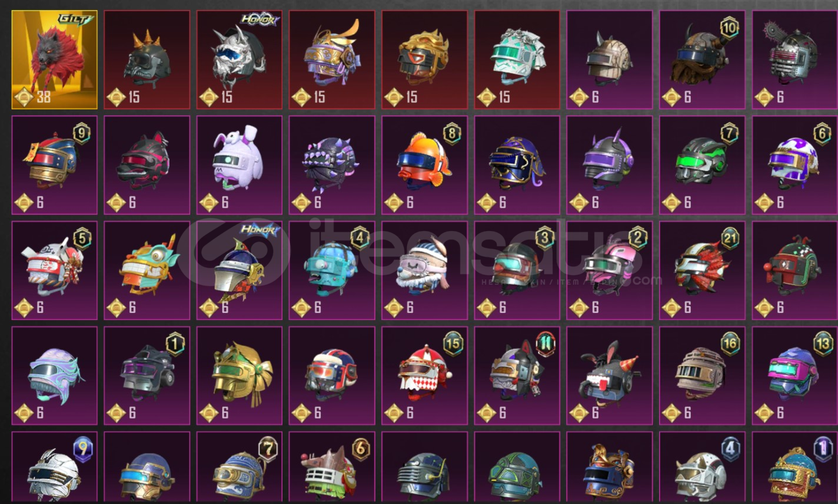Viewport: 838px width, 504px height.
Task: Select the black bunny party hat helmet
Action: click(x=610, y=375)
